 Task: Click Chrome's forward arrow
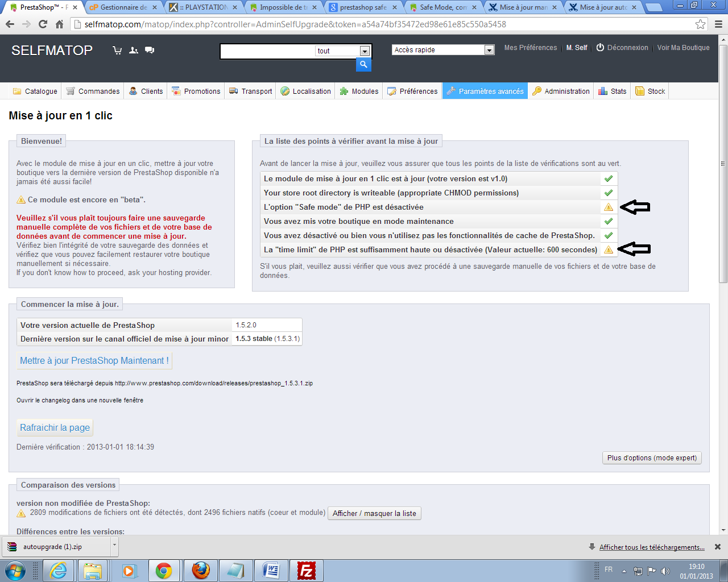(x=26, y=24)
